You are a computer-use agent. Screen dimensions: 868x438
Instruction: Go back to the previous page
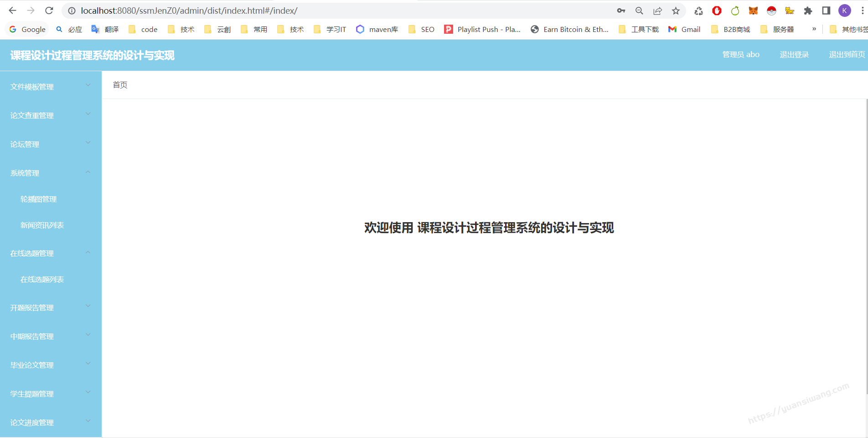(x=12, y=10)
